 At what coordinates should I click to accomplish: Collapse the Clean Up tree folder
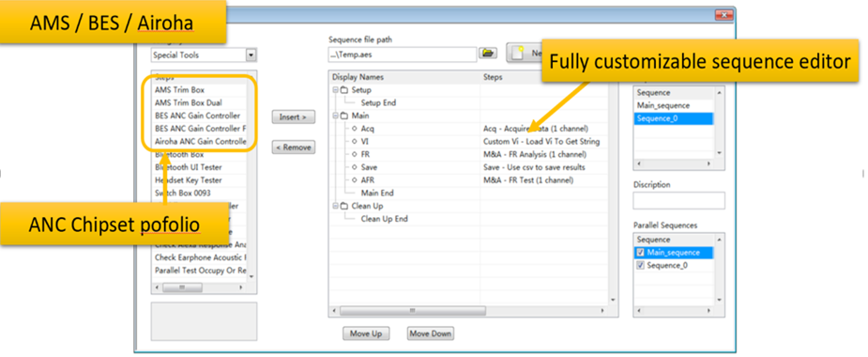click(335, 207)
